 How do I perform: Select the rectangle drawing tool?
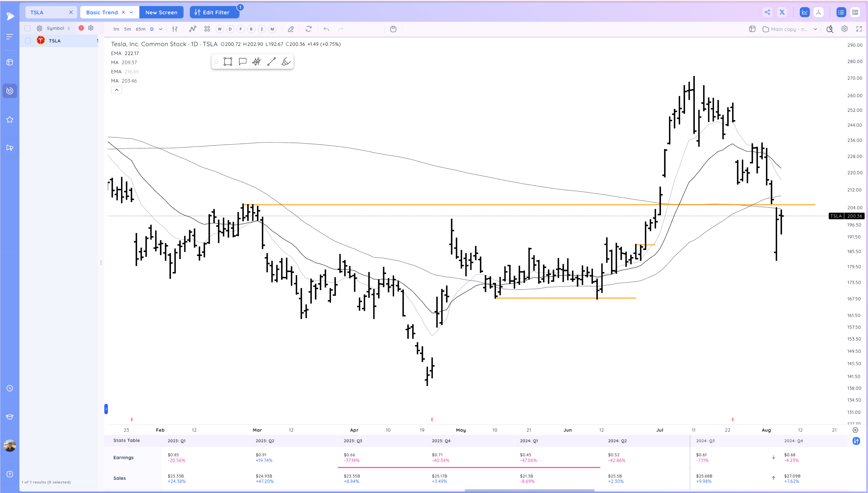(x=228, y=62)
